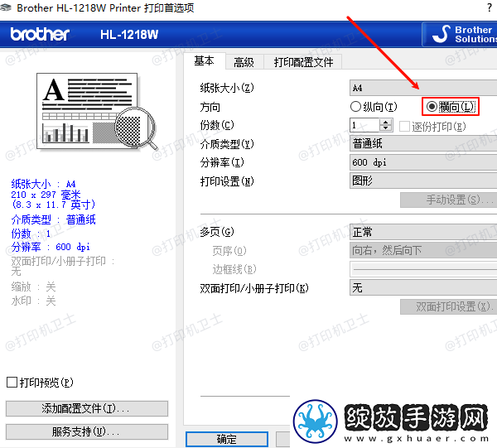This screenshot has width=497, height=448.
Task: Click the 份数 copies input field
Action: (x=364, y=126)
